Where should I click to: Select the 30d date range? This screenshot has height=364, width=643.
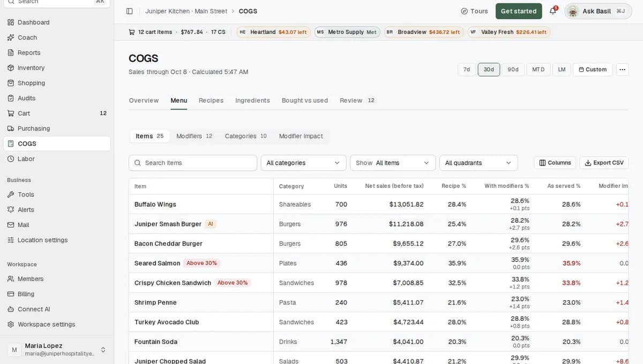[x=489, y=70]
